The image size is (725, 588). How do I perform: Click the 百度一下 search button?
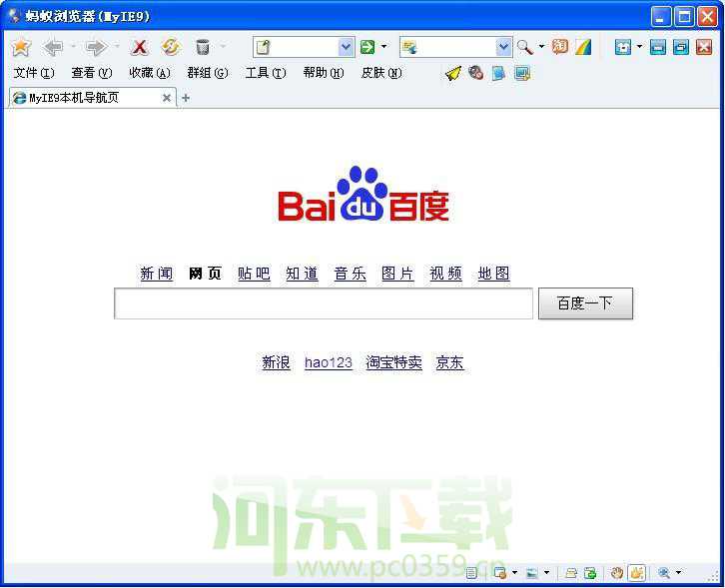coord(585,303)
